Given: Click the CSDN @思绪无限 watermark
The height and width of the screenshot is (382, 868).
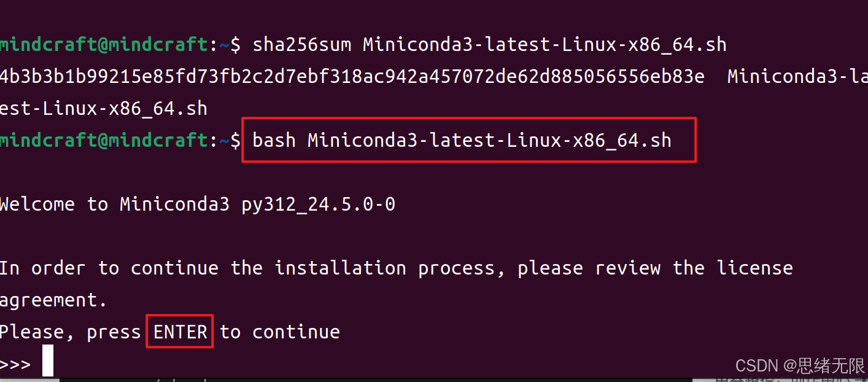Looking at the screenshot, I should pyautogui.click(x=800, y=366).
